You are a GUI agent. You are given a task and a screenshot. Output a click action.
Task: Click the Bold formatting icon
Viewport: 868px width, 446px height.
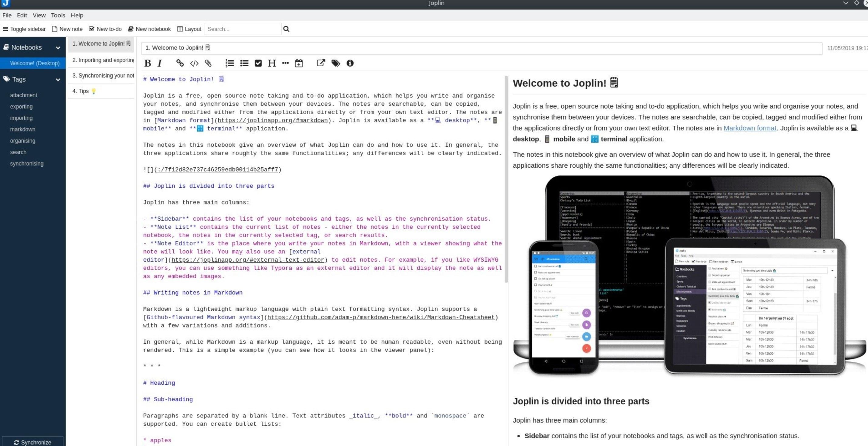148,63
